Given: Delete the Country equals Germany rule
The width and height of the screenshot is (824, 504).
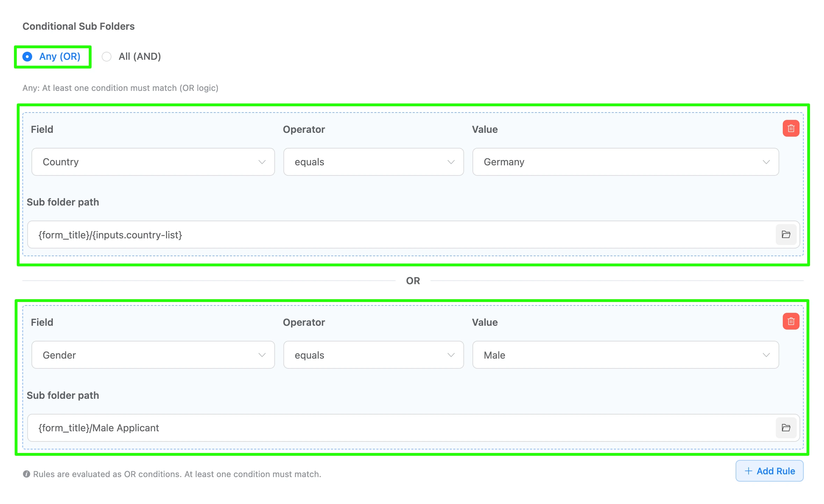Looking at the screenshot, I should tap(791, 128).
